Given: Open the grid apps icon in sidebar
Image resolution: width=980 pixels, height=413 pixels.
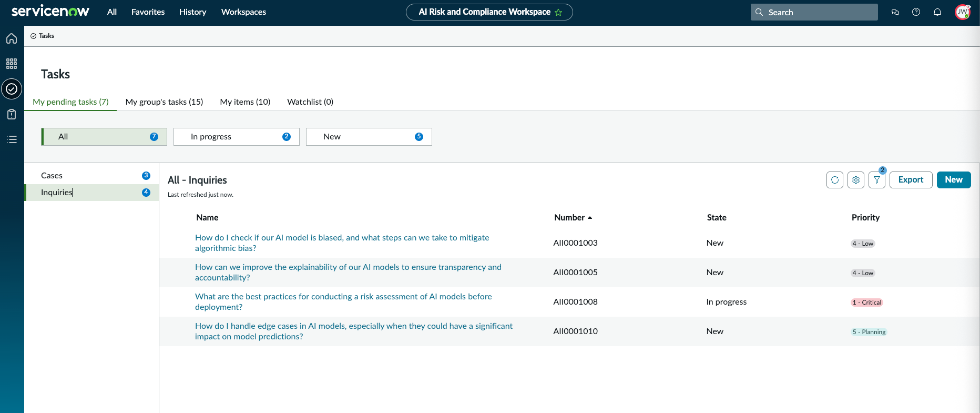Looking at the screenshot, I should (12, 64).
